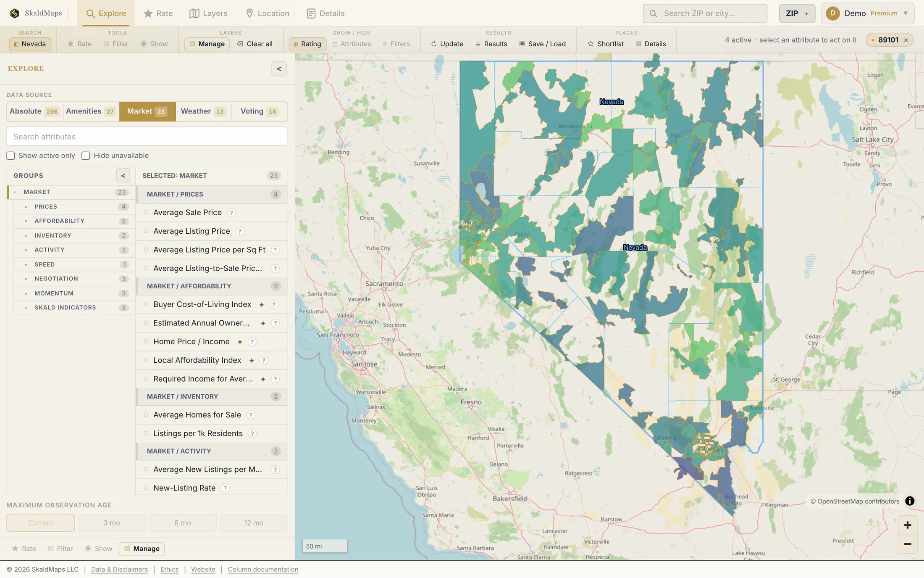Toggle the Rating show/hide button
The height and width of the screenshot is (578, 924).
(x=307, y=44)
